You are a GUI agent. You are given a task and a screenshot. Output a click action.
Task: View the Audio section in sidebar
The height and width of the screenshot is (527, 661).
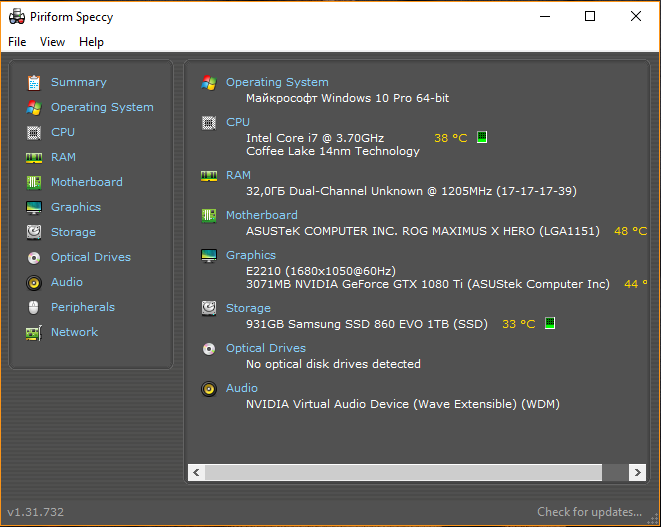tap(67, 282)
